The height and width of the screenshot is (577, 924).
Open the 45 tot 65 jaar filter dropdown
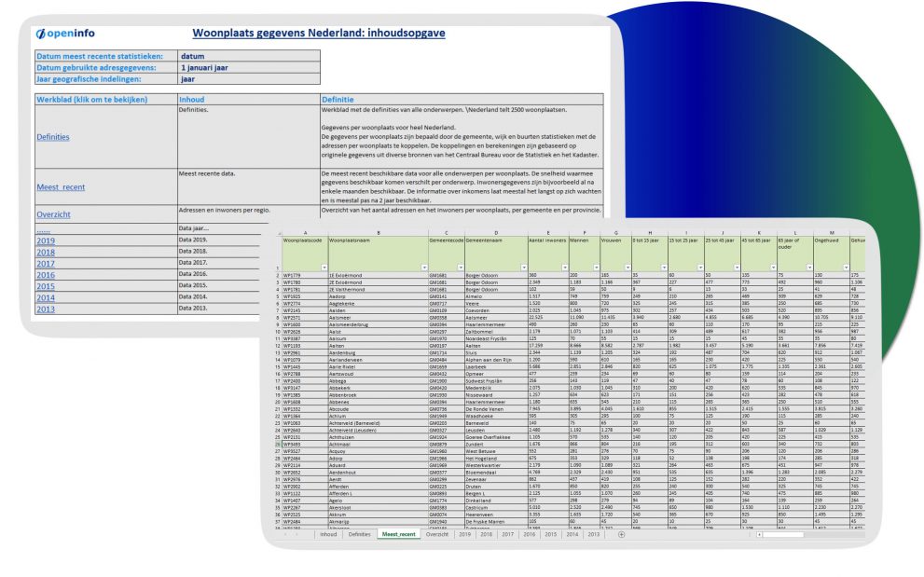tap(774, 268)
